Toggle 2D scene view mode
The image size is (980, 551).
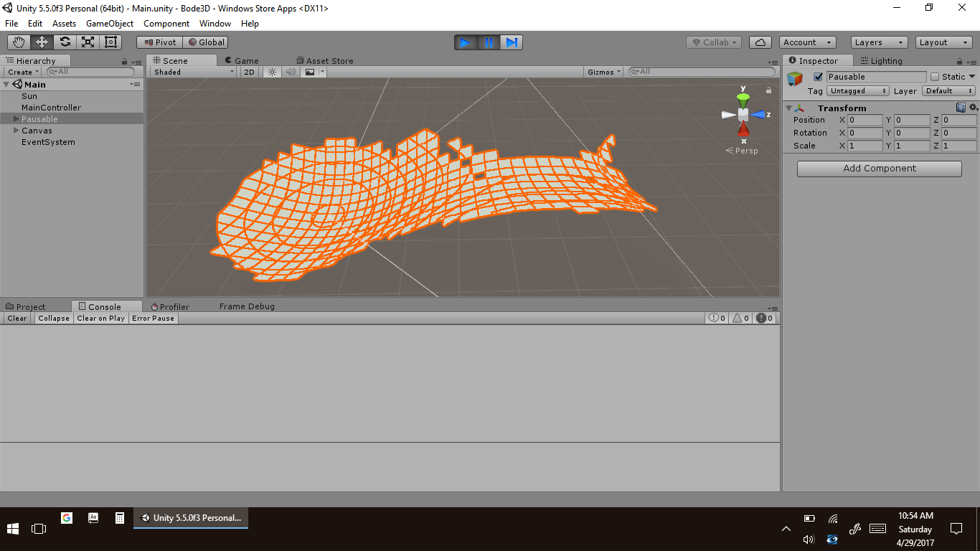(x=249, y=72)
